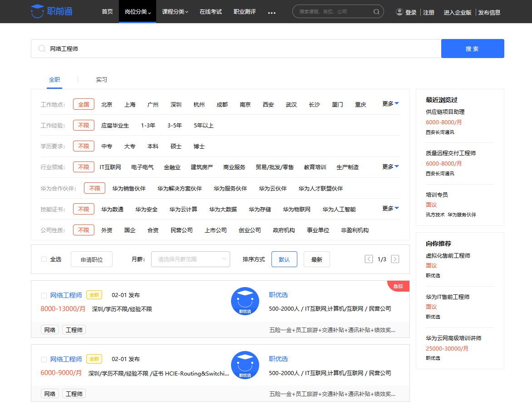Open the 职业测评 menu item
Viewport: 532px width, 405px height.
(x=245, y=12)
